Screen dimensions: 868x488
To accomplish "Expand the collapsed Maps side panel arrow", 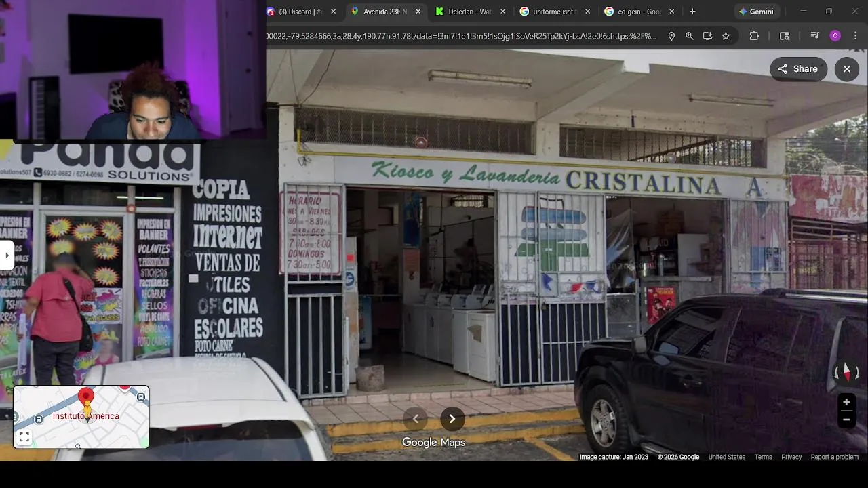I will (7, 256).
